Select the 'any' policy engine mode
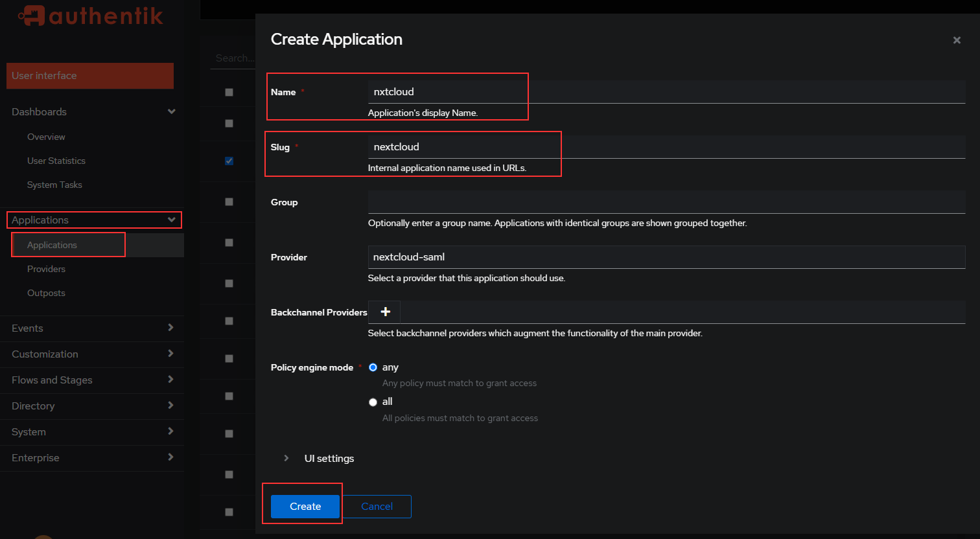980x539 pixels. [373, 367]
